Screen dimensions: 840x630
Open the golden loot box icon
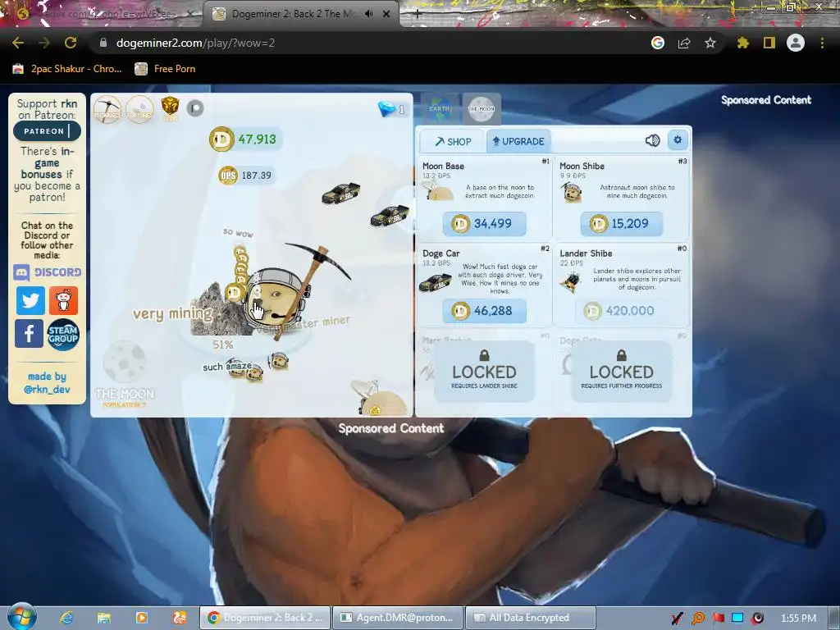[x=170, y=108]
